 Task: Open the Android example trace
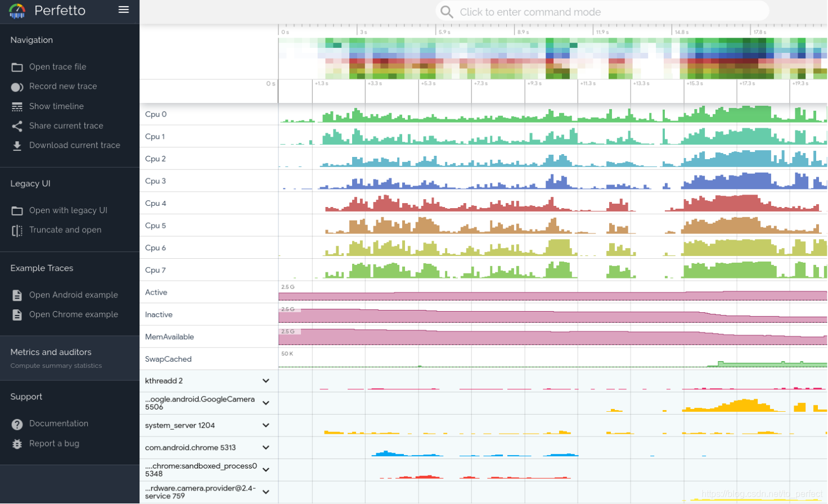(74, 295)
